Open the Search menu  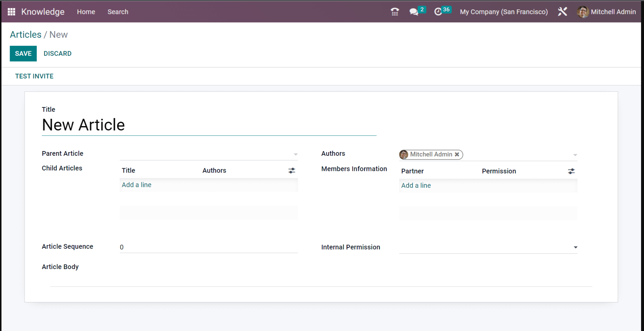tap(118, 12)
